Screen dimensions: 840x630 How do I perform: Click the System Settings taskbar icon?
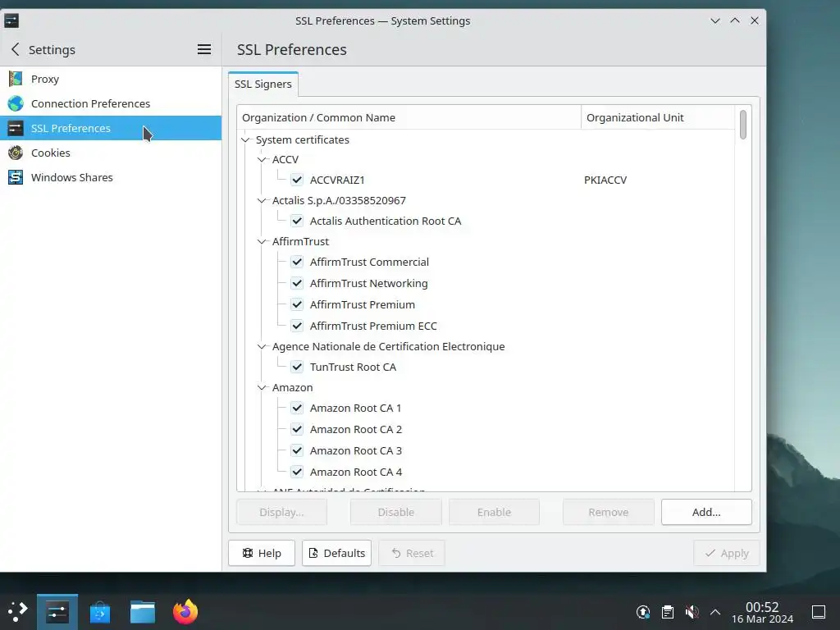pos(57,612)
